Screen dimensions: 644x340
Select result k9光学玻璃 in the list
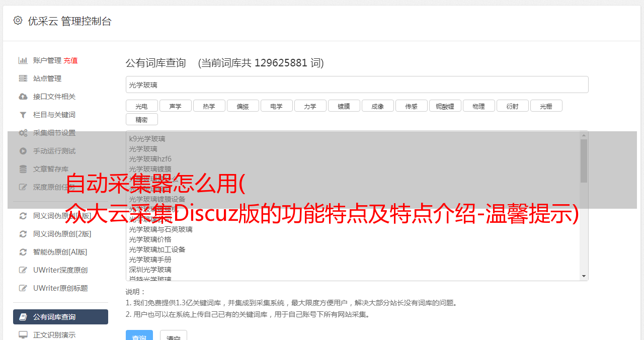(x=147, y=139)
